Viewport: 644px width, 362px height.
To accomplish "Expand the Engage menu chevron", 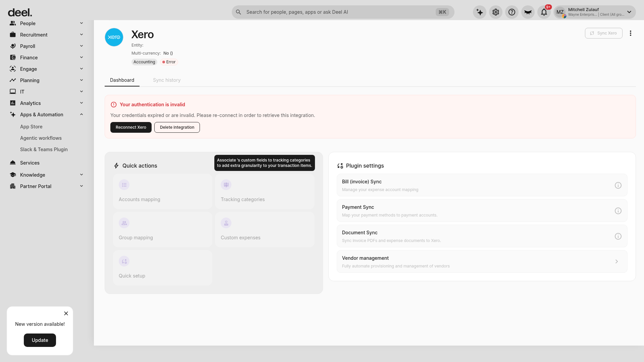I will [x=82, y=69].
